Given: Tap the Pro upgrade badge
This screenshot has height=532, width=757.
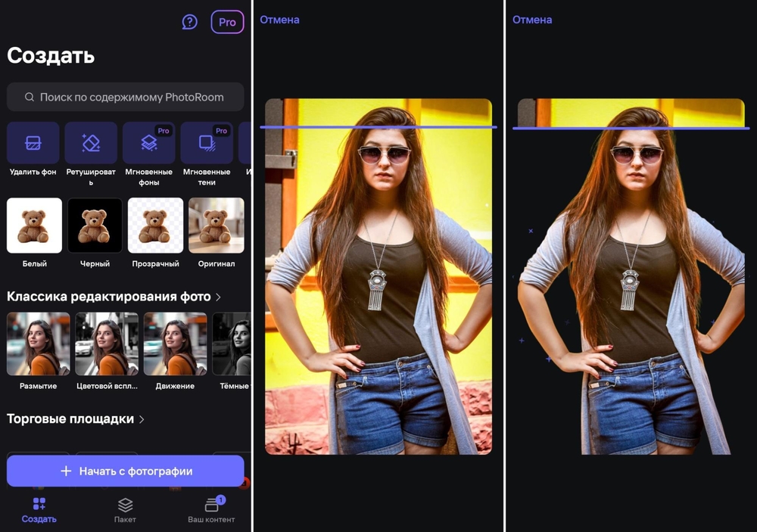Looking at the screenshot, I should click(x=227, y=22).
